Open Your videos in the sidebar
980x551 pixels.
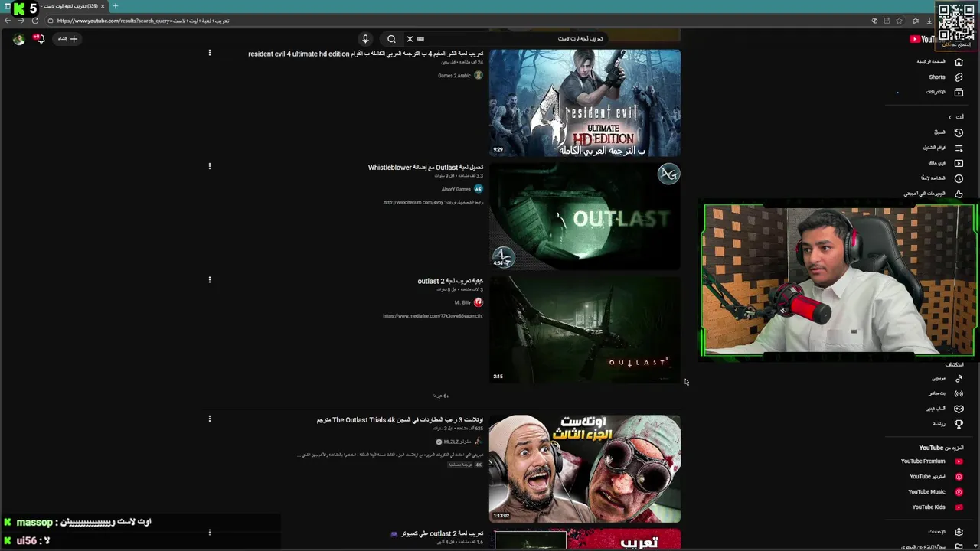(x=945, y=163)
